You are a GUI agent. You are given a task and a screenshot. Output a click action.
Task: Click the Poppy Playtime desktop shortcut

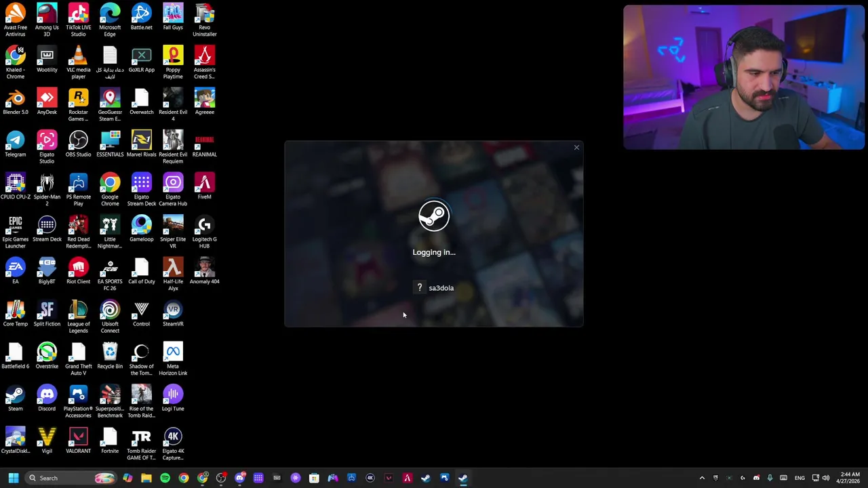[173, 62]
